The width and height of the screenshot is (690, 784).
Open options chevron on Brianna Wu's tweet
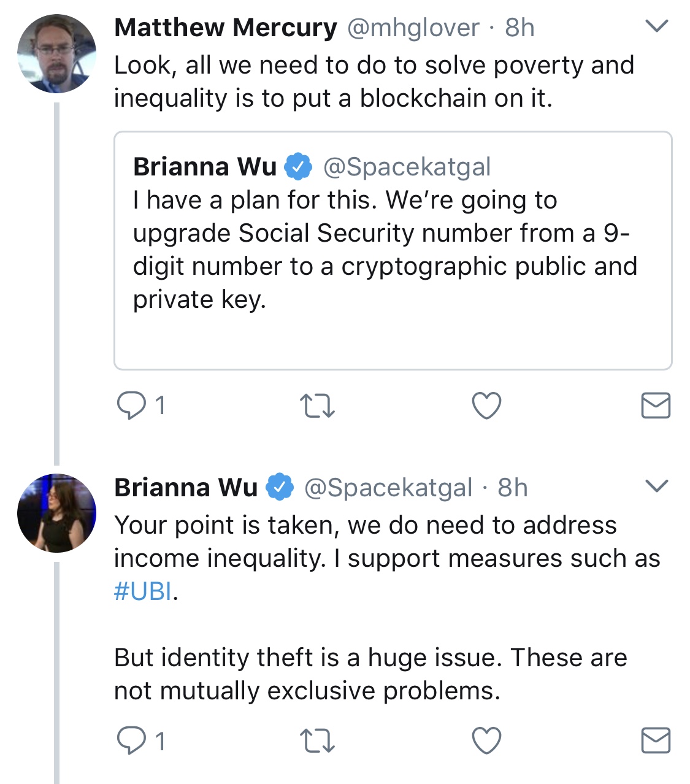tap(657, 486)
